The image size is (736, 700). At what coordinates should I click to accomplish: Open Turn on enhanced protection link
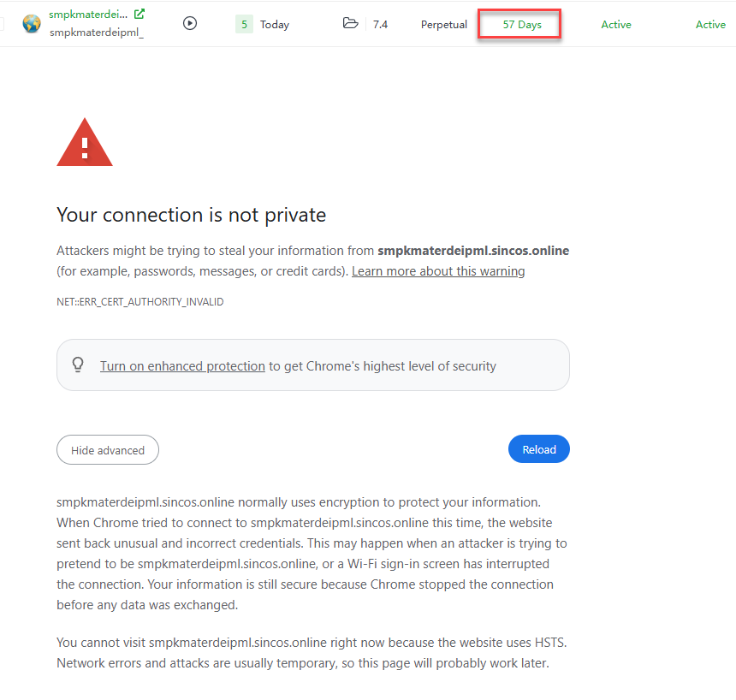(x=182, y=366)
